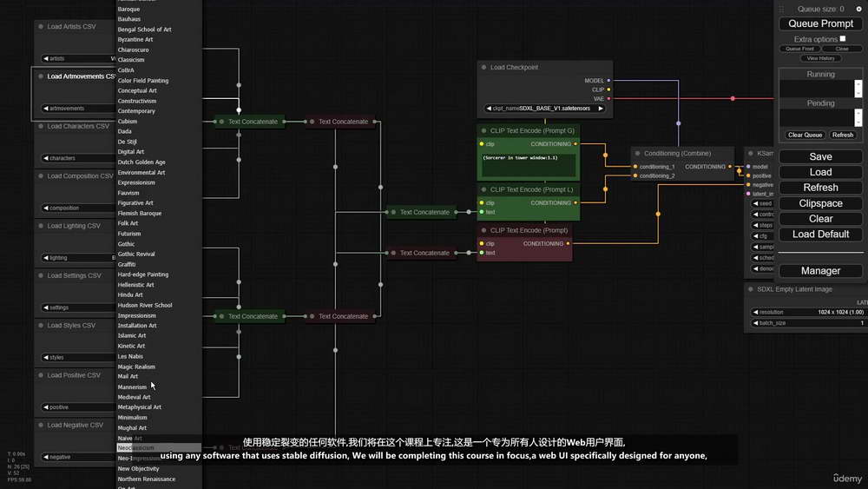Click the Queue Prompt button
The height and width of the screenshot is (489, 868).
[820, 23]
